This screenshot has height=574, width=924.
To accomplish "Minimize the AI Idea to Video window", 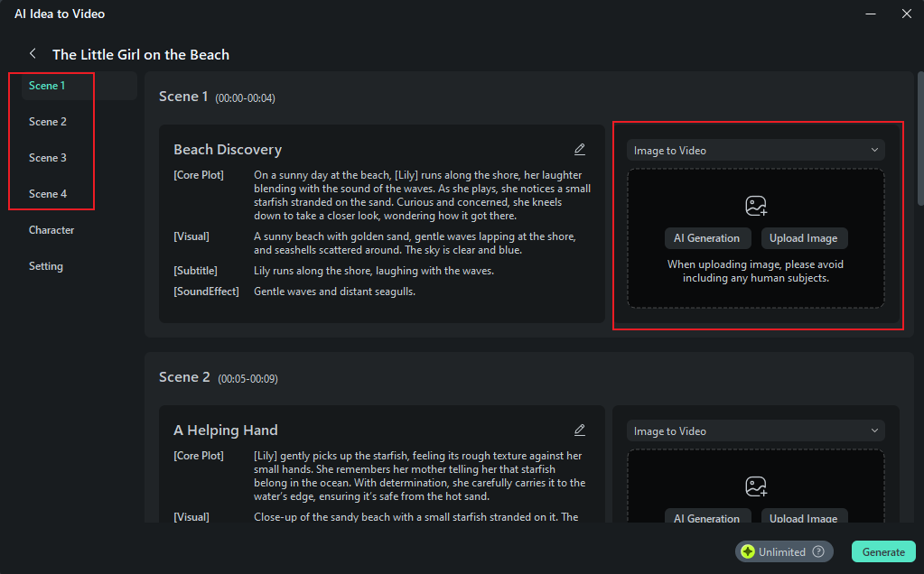I will point(871,14).
